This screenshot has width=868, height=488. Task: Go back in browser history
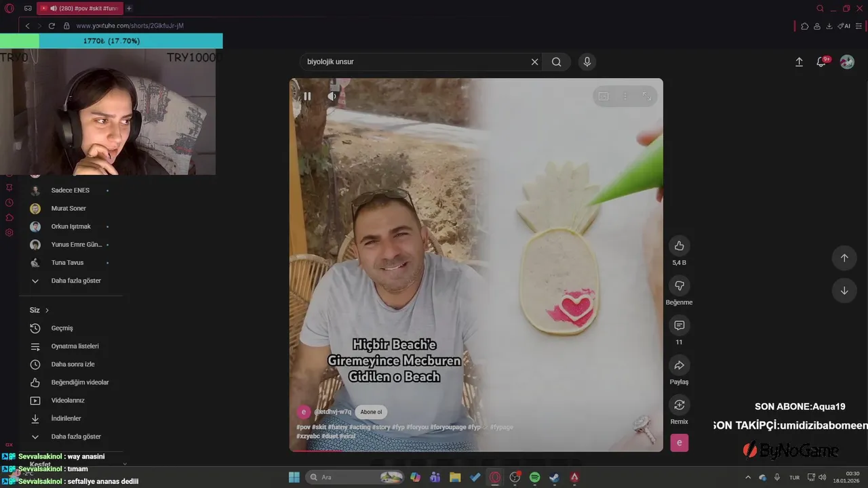(27, 26)
